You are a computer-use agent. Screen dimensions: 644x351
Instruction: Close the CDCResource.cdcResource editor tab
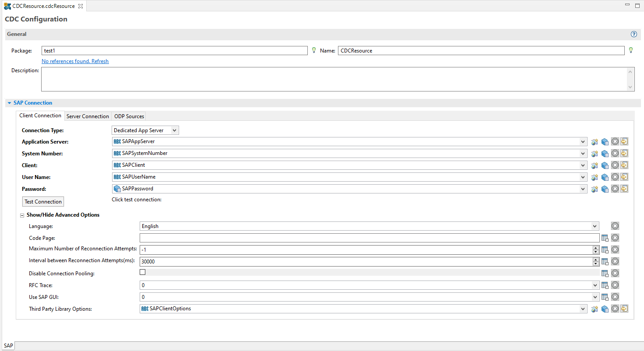tap(80, 6)
